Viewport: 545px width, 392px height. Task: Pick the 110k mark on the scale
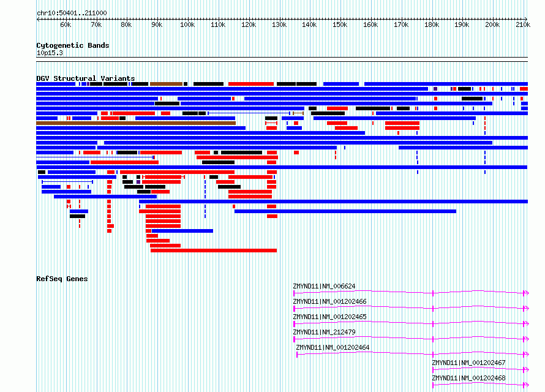(x=218, y=24)
